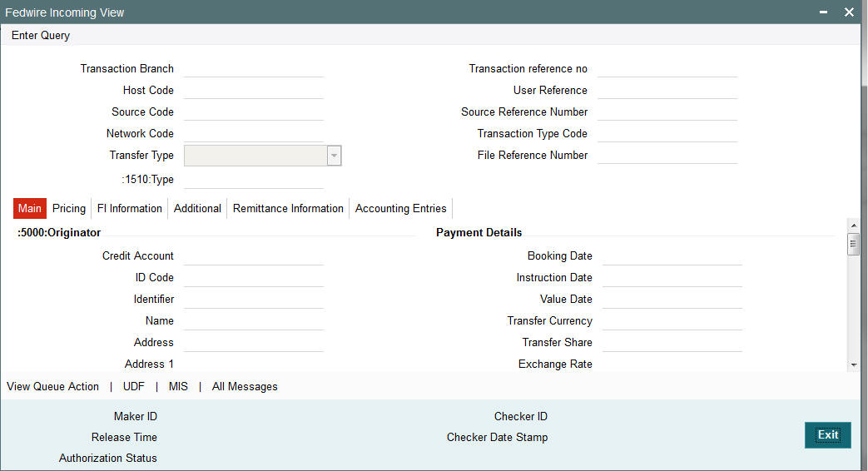Click the Transfer Currency field

coord(672,321)
